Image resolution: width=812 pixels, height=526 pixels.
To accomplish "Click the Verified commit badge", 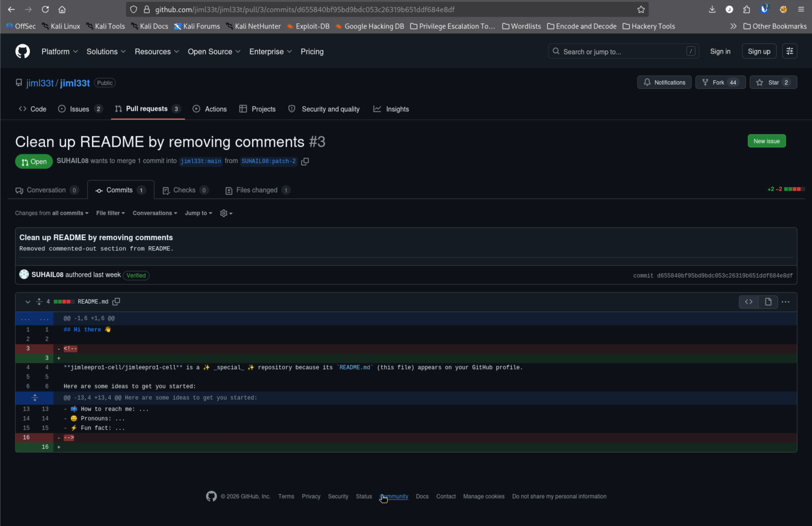I will pos(136,275).
